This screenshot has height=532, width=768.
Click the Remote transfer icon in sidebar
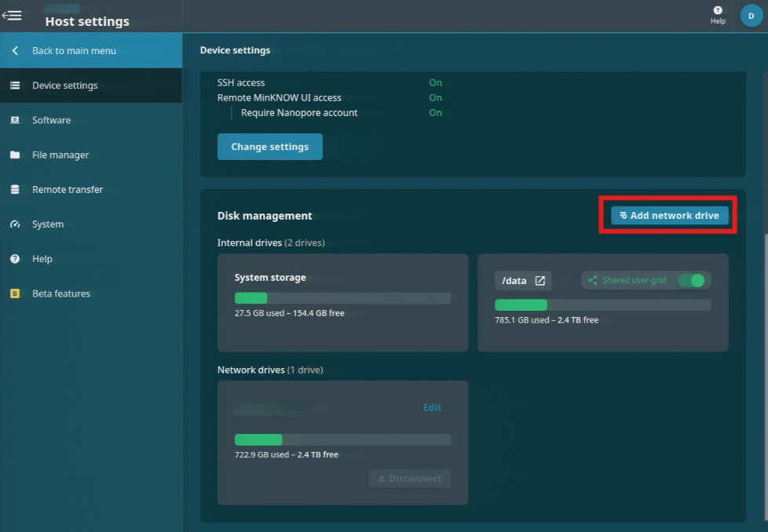point(15,189)
